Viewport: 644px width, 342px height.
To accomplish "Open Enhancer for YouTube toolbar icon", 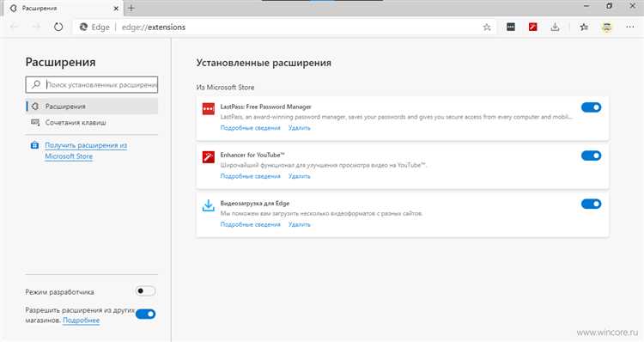I will (x=532, y=27).
